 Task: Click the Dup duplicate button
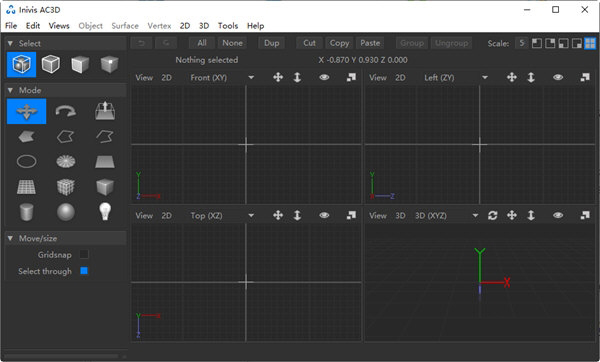point(272,43)
